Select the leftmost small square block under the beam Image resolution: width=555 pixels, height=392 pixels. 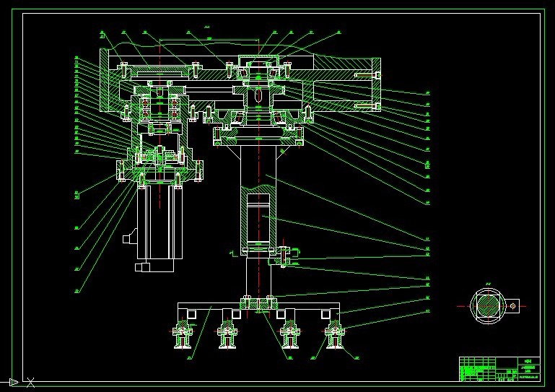[191, 314]
